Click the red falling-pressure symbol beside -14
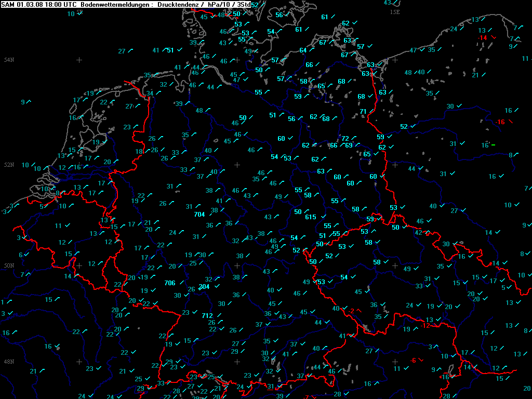Viewport: 532px width, 399px height. pyautogui.click(x=493, y=37)
